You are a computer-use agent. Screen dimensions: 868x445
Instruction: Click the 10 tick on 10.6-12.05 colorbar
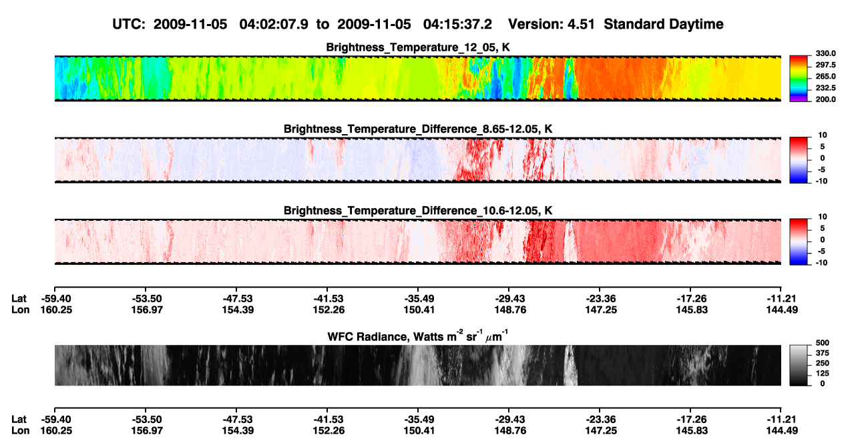pos(821,217)
